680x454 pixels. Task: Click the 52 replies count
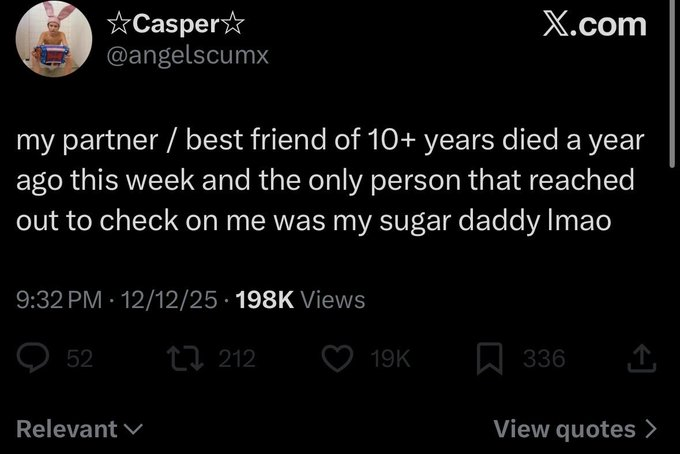(x=80, y=358)
